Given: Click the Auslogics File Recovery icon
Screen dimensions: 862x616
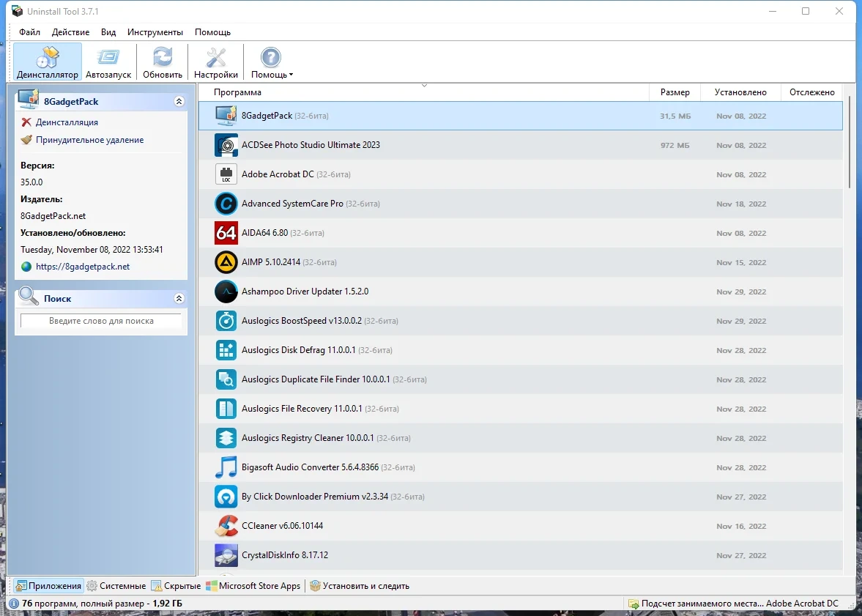Looking at the screenshot, I should pyautogui.click(x=226, y=409).
